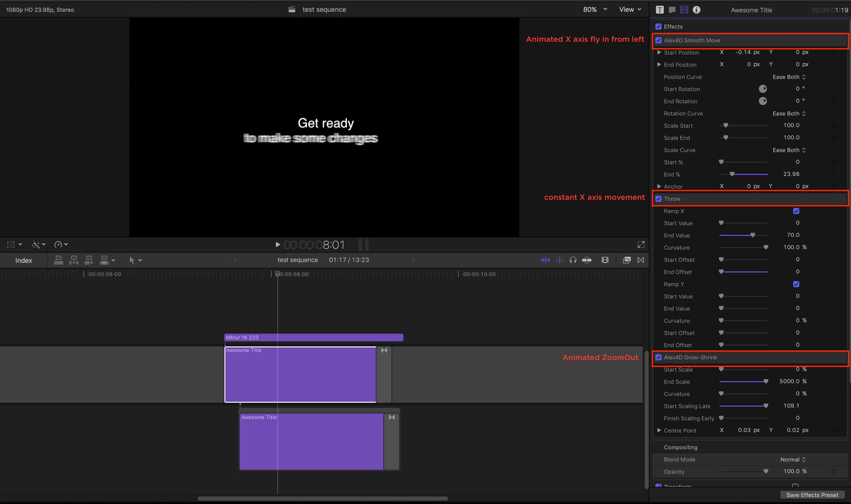Select the Mblur 16 233 clip

(313, 338)
